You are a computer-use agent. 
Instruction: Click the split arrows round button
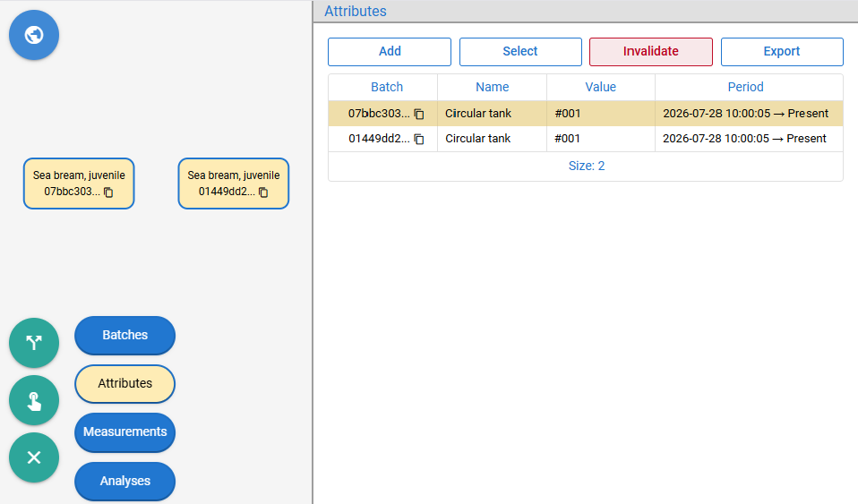tap(34, 343)
